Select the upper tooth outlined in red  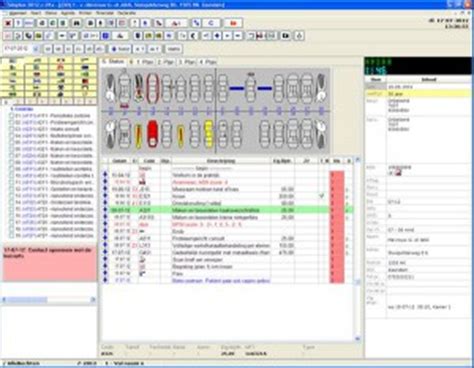click(152, 88)
